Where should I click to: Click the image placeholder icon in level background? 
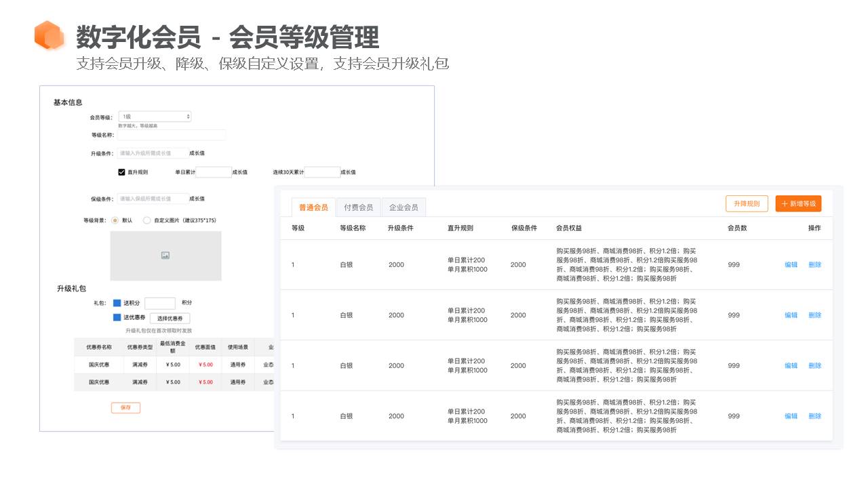point(165,256)
